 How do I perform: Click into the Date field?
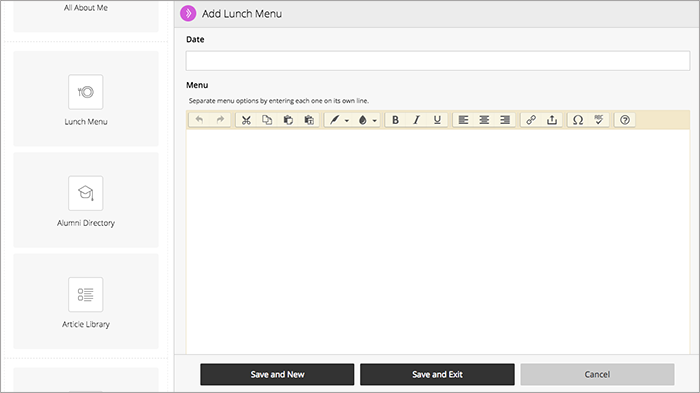tap(438, 61)
